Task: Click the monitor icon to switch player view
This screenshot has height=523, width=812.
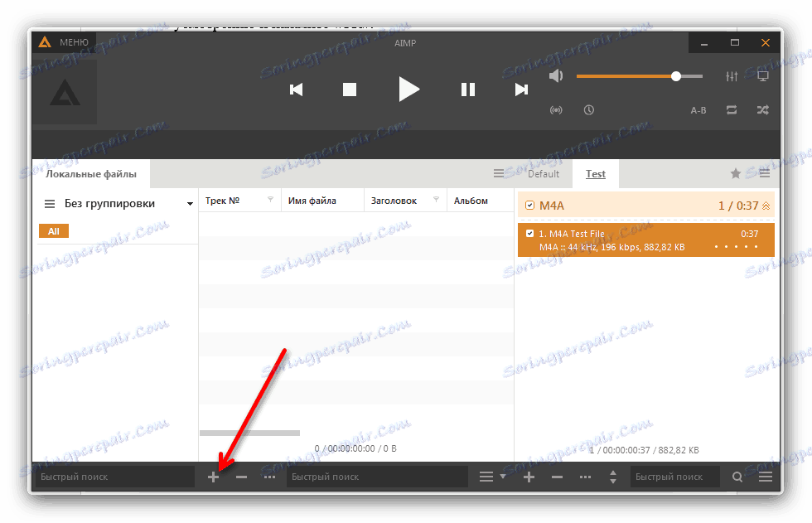Action: pyautogui.click(x=763, y=76)
